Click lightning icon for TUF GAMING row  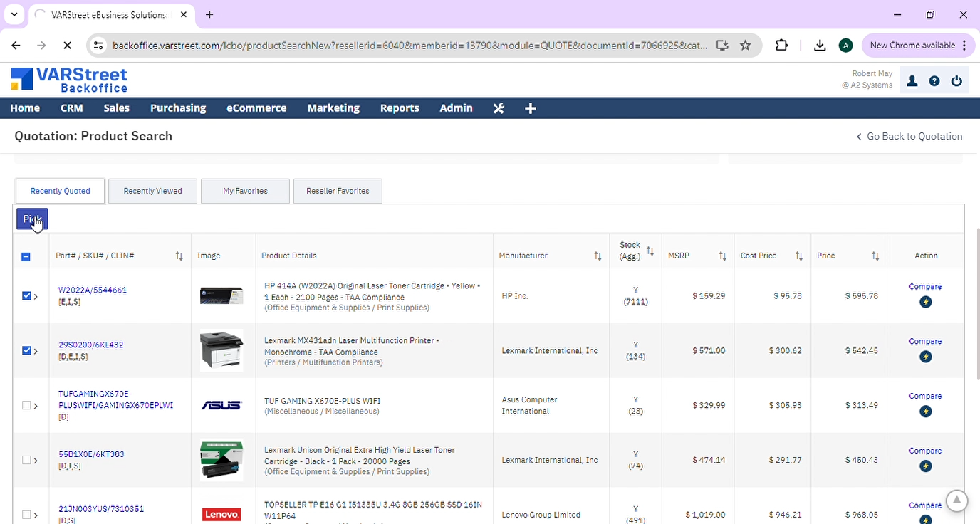pyautogui.click(x=925, y=412)
